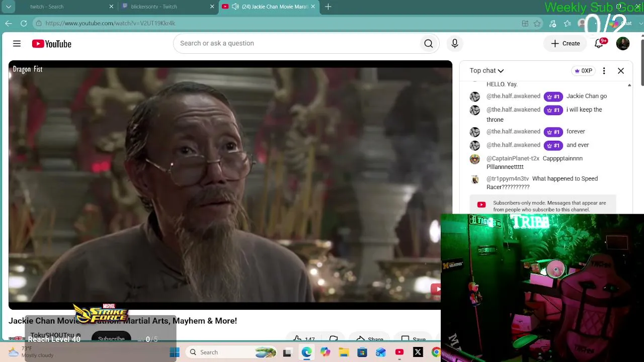Close the live chat panel

click(621, 71)
